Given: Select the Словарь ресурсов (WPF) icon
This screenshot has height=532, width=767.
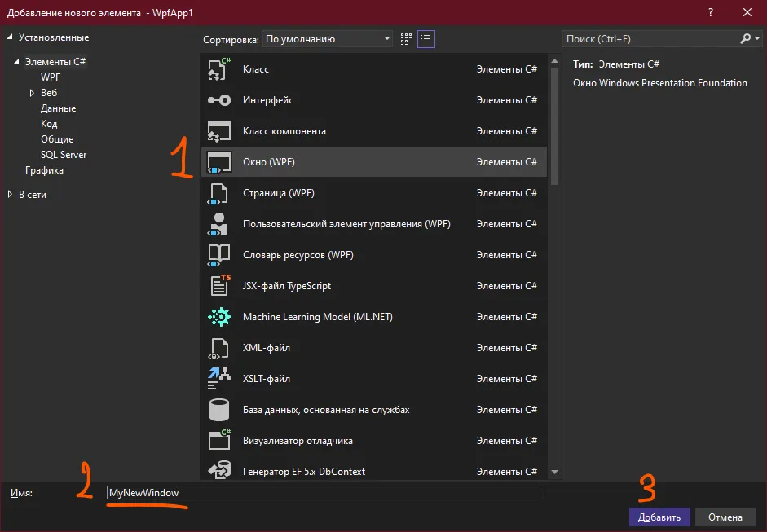Looking at the screenshot, I should tap(218, 255).
